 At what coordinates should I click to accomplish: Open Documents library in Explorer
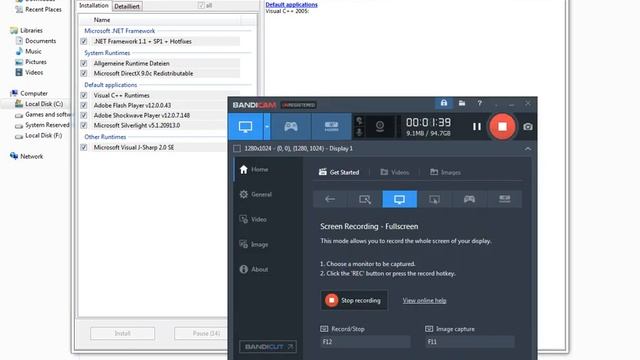pyautogui.click(x=36, y=41)
